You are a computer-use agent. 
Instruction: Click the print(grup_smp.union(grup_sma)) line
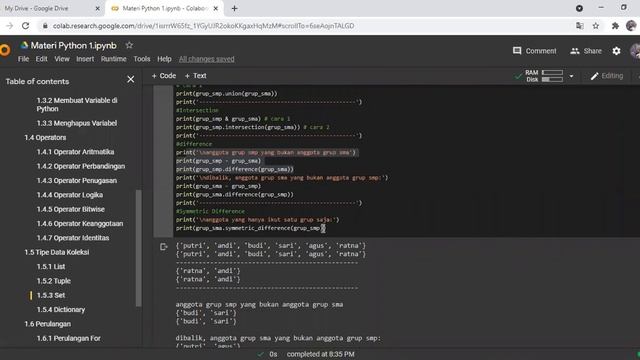(227, 93)
